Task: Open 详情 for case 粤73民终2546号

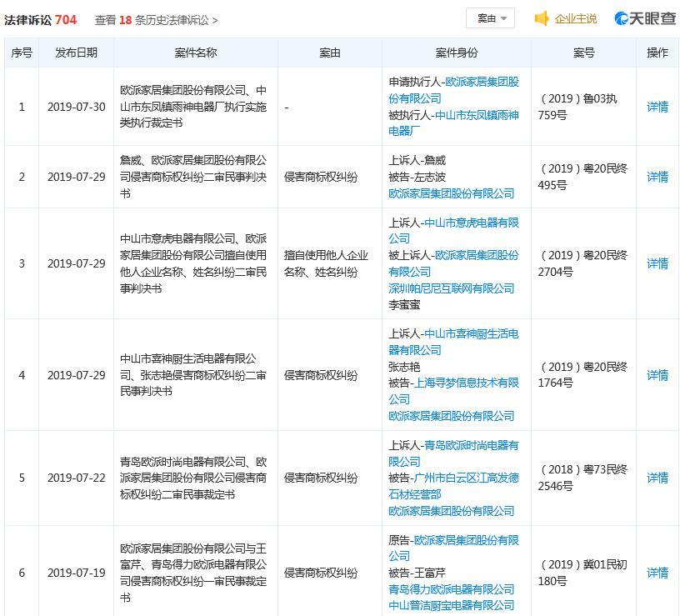Action: pyautogui.click(x=657, y=478)
